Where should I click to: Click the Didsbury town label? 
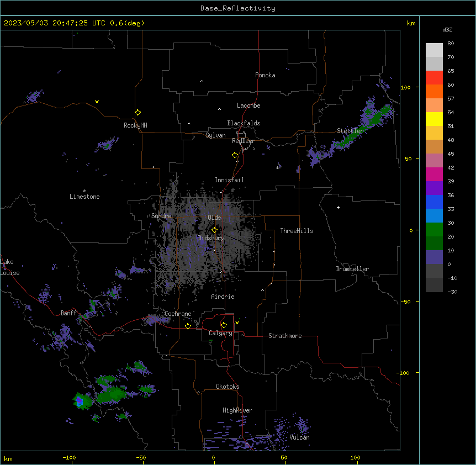211,238
